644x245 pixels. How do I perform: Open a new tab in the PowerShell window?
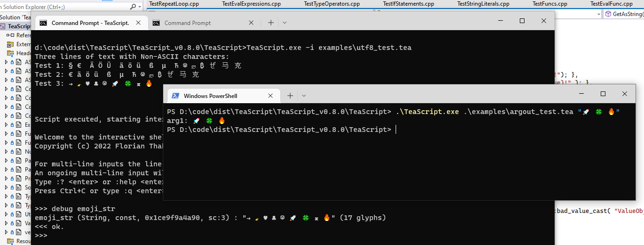[290, 96]
